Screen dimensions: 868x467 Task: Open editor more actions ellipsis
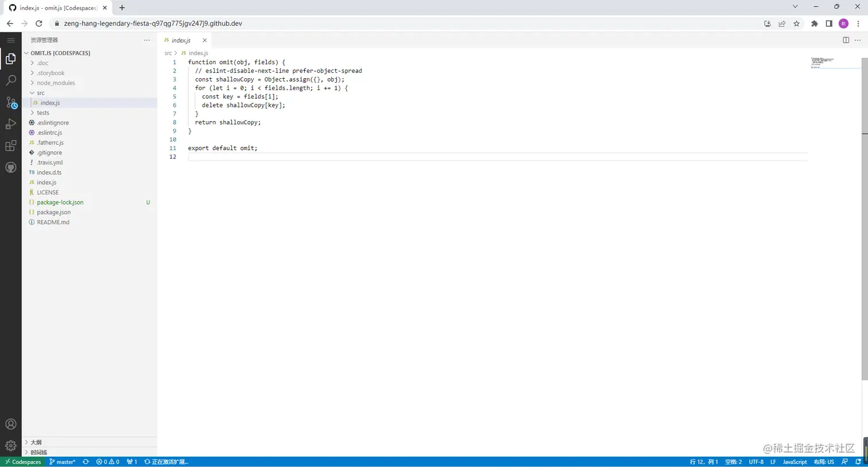pos(858,40)
